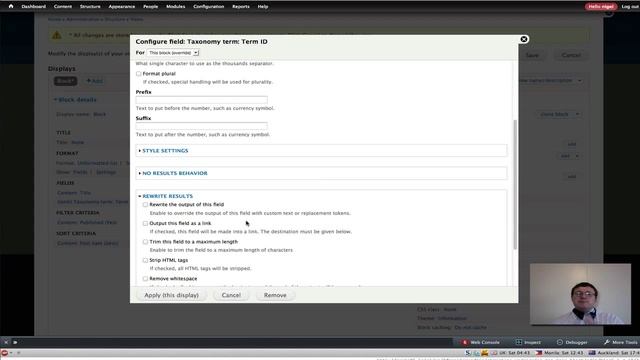Image resolution: width=640 pixels, height=360 pixels.
Task: Click the Hello nigel user link
Action: (x=601, y=7)
